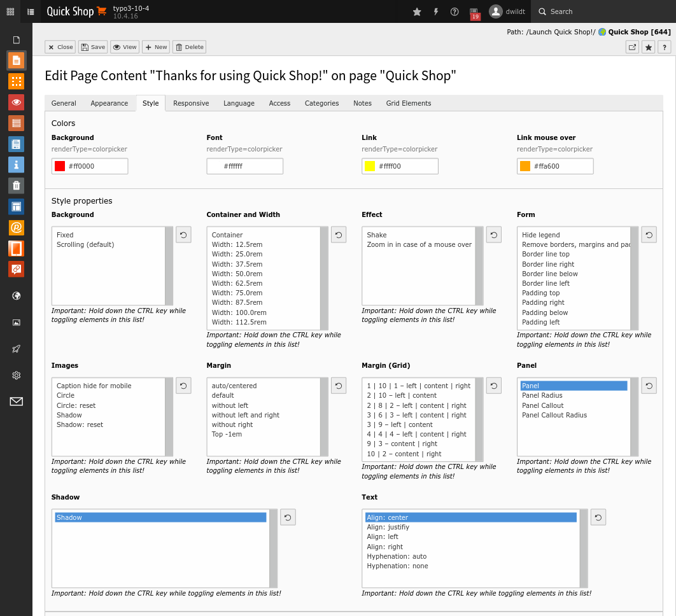The image size is (676, 616).
Task: Open in new window icon
Action: pyautogui.click(x=633, y=48)
